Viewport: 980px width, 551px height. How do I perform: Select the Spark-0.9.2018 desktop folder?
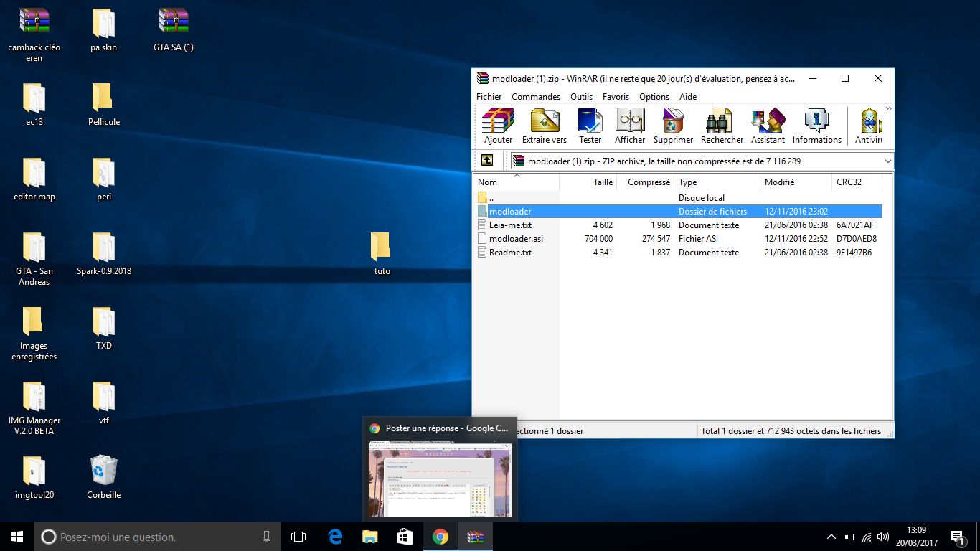coord(103,254)
